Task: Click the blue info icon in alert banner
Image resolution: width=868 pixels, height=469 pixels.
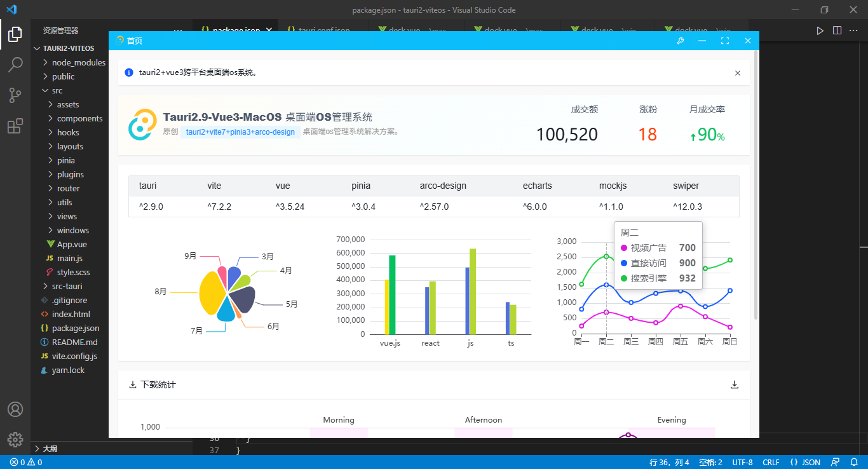Action: coord(129,72)
